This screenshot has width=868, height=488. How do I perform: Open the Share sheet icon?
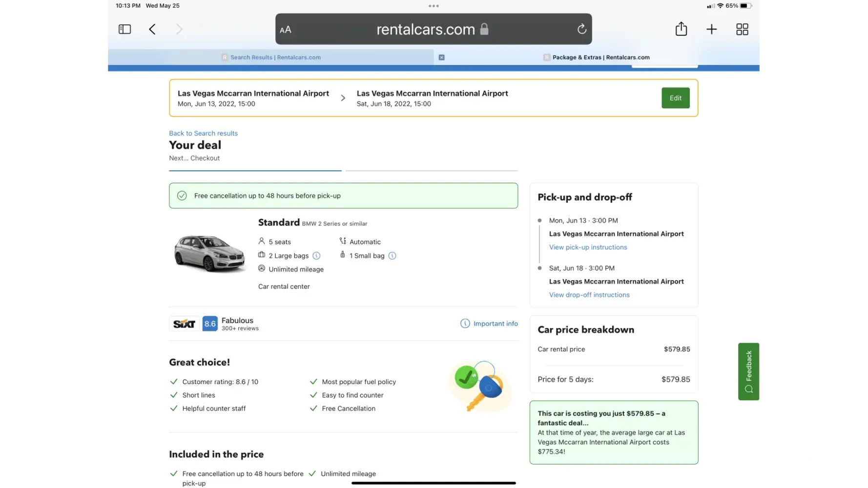[681, 29]
